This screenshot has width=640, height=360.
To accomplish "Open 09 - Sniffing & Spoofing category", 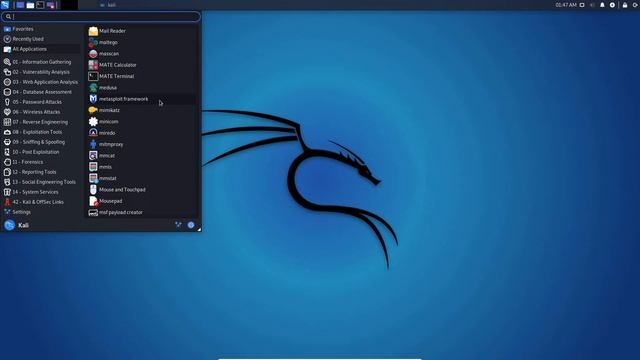I will click(x=41, y=142).
